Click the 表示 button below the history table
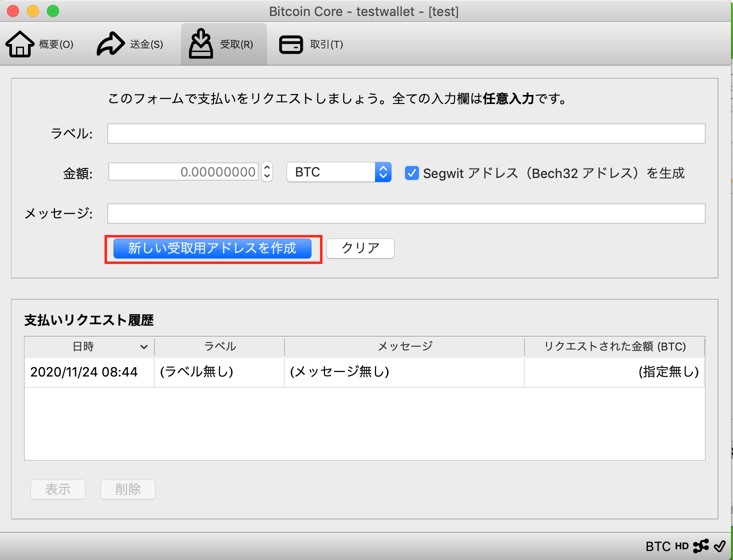Screen dimensions: 733x560 [x=57, y=489]
